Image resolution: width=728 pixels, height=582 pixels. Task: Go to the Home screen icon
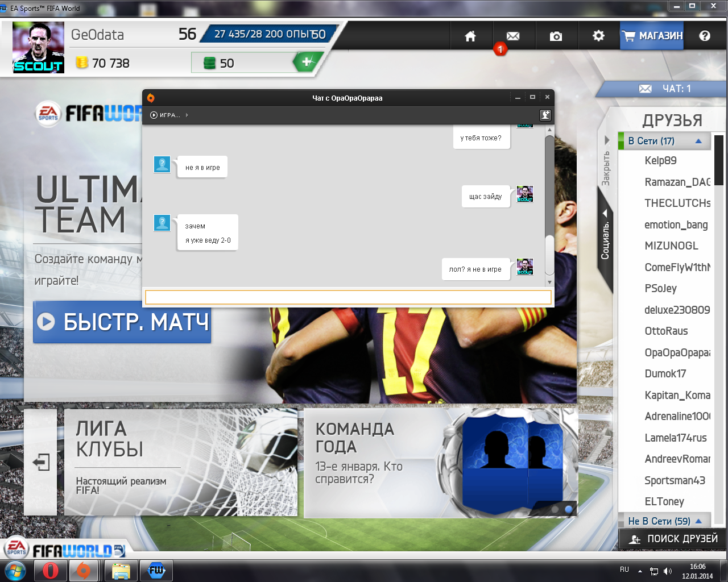[x=470, y=36]
